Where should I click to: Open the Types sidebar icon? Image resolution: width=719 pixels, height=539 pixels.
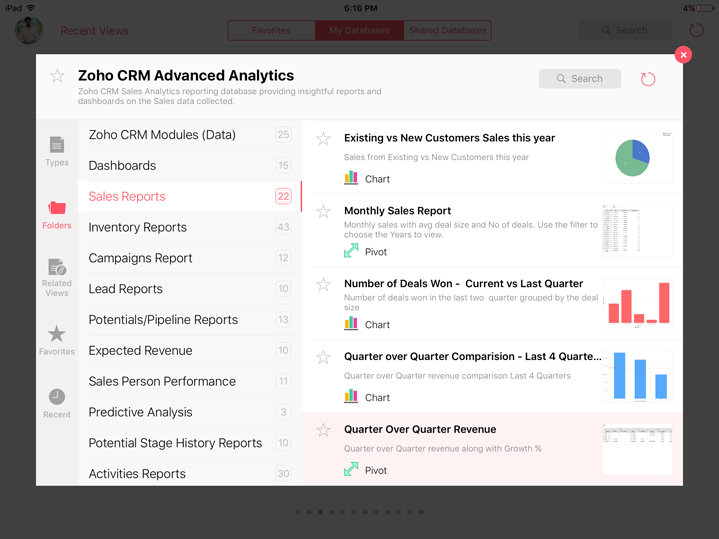56,151
